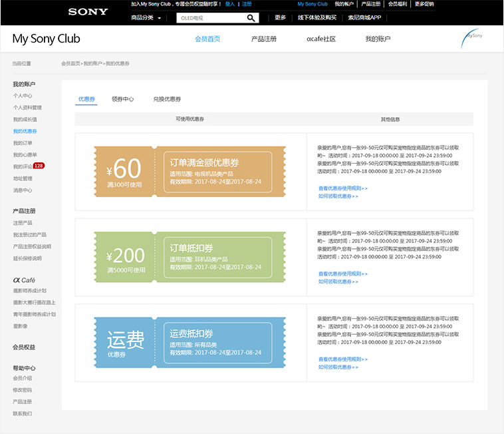Open 青年摄影师养成计划 in sidebar
Screen dimensions: 504x434
35,314
